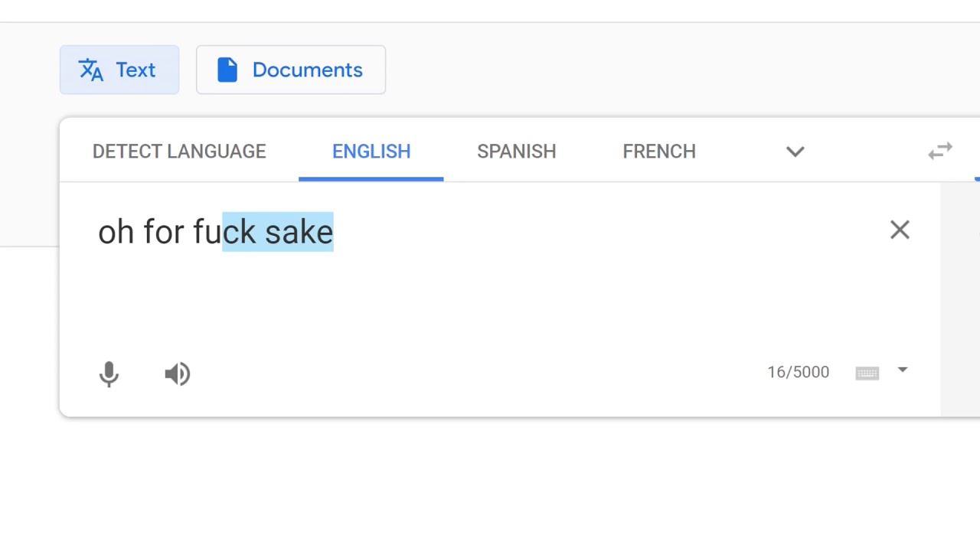The image size is (980, 551).
Task: Open the Documents translation mode
Action: tap(291, 70)
